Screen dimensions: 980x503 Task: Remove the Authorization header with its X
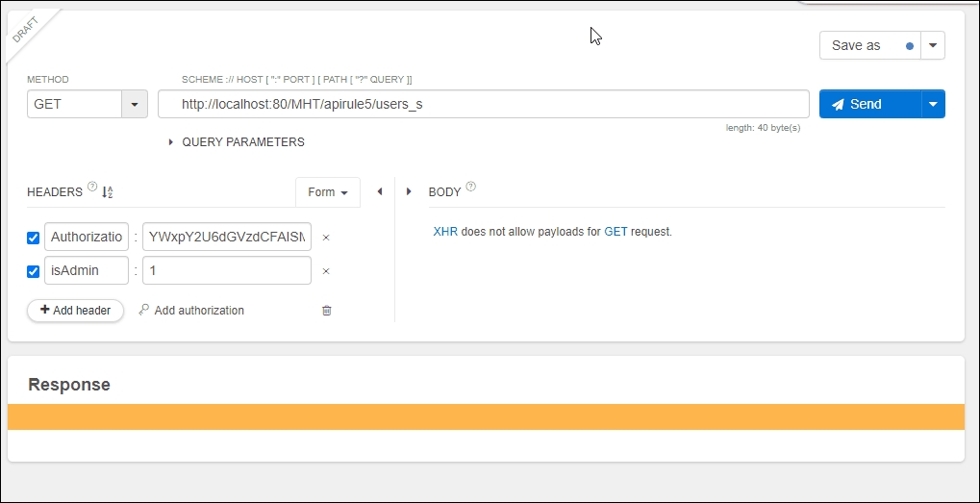326,238
